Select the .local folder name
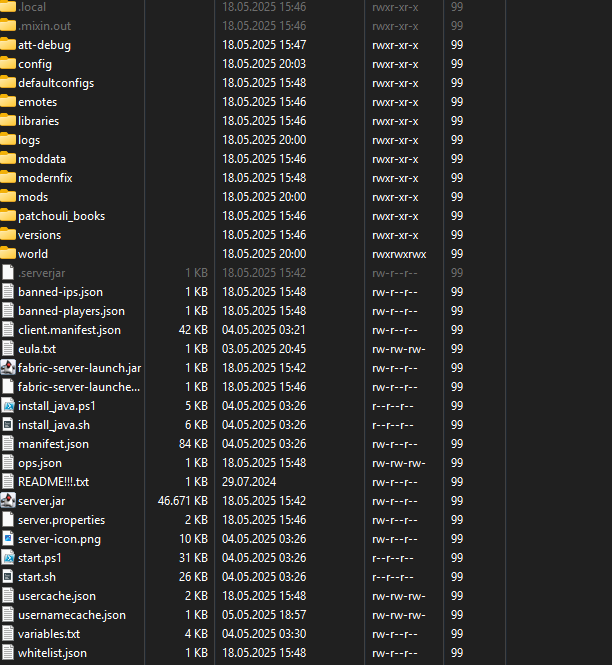 [32, 7]
